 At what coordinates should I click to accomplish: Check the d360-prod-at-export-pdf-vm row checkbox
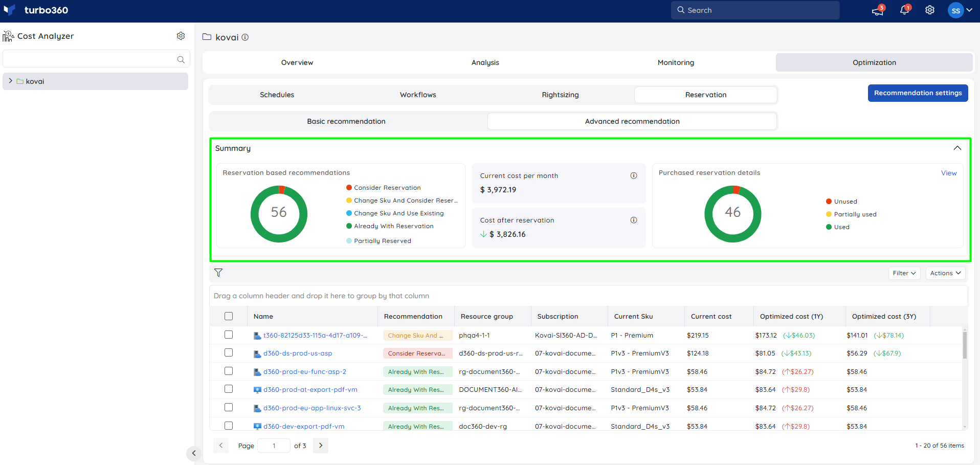229,389
